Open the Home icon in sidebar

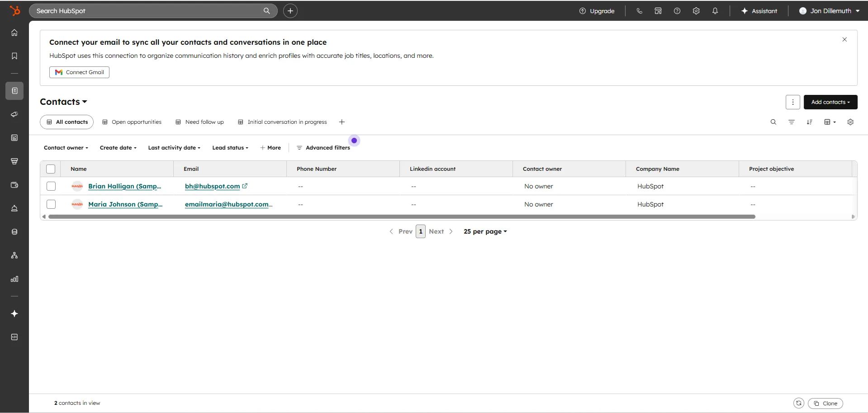(x=14, y=33)
